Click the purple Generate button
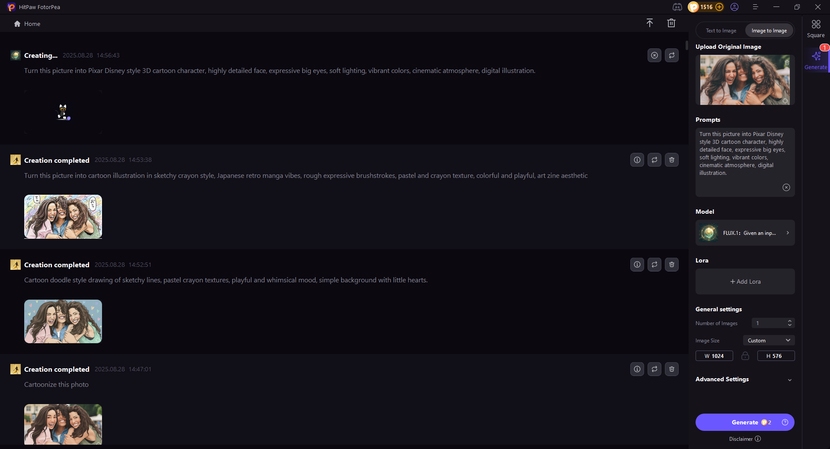 745,422
